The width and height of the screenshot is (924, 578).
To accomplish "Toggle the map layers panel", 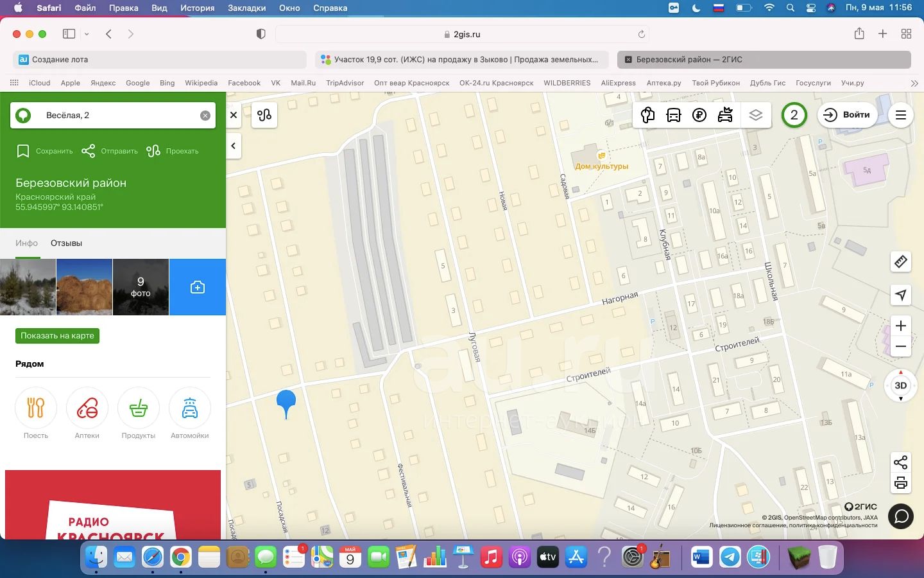I will [755, 115].
